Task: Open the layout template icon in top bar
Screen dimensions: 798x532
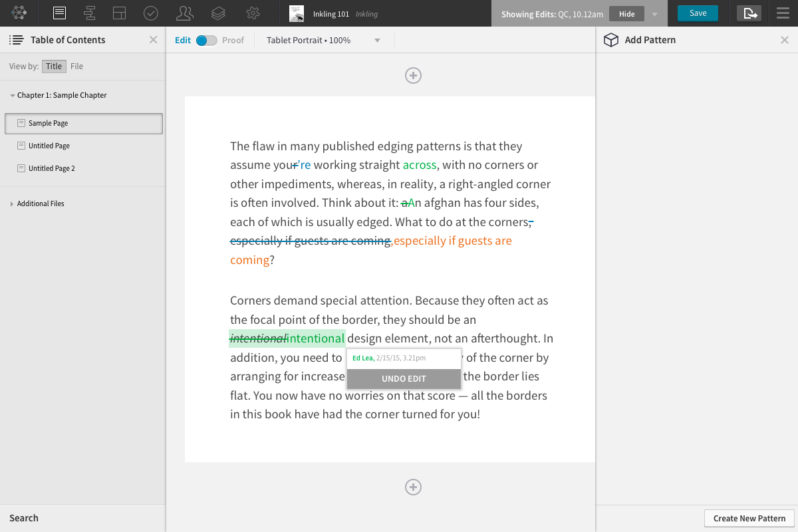Action: [120, 13]
